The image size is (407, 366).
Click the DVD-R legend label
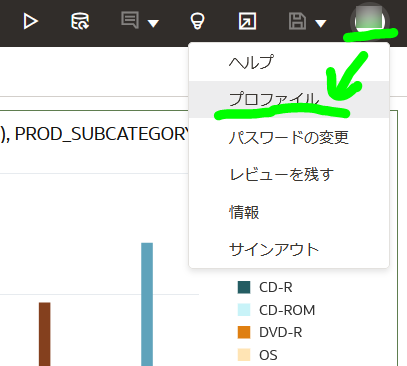click(281, 332)
